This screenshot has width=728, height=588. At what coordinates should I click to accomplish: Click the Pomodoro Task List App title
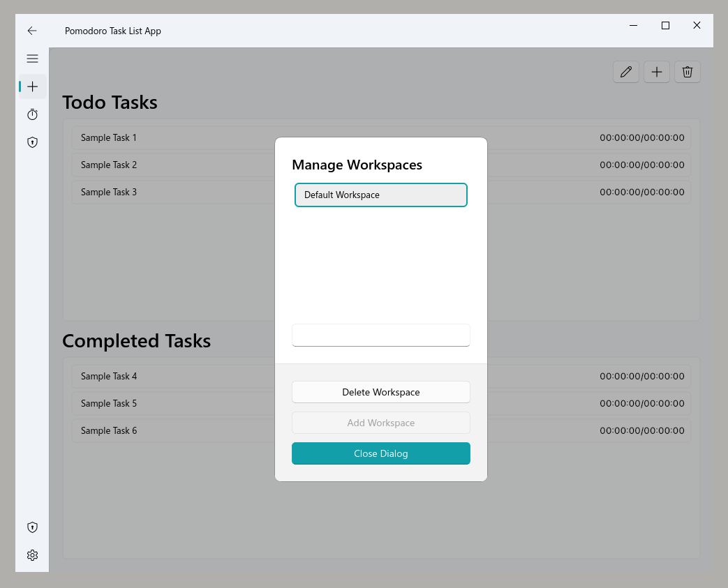point(113,31)
